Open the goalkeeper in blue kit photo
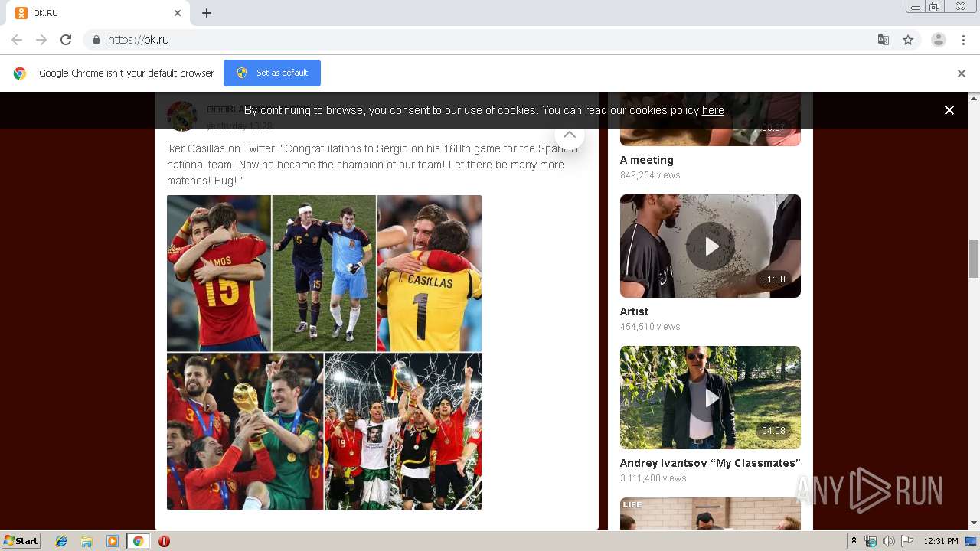This screenshot has width=980, height=551. coord(324,273)
